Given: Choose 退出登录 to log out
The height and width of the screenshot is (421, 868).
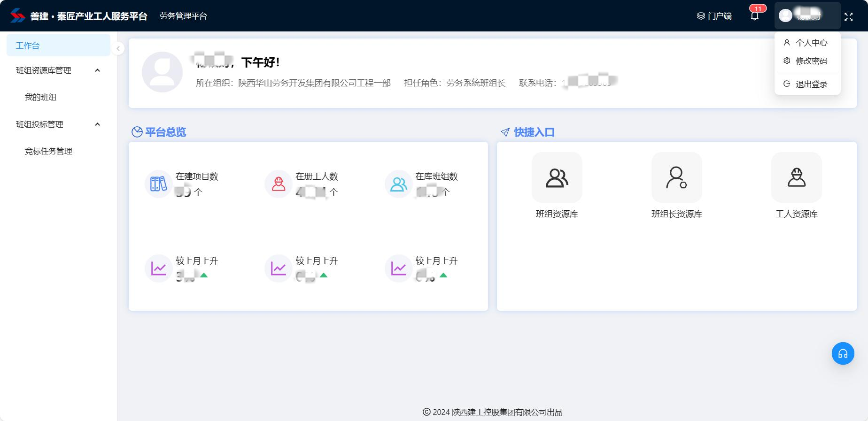Looking at the screenshot, I should (811, 84).
